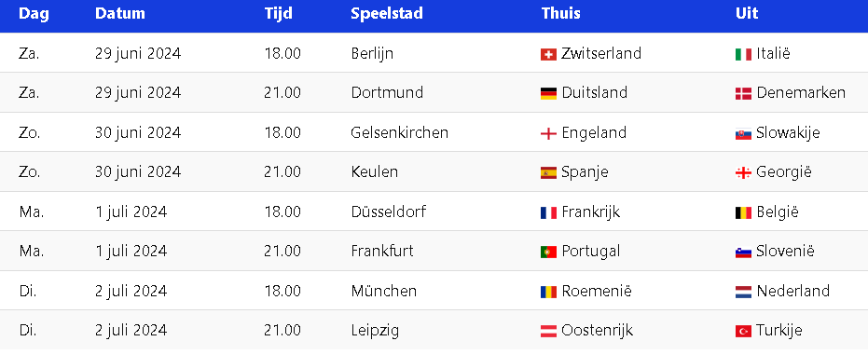Click the England flag icon
The height and width of the screenshot is (355, 868).
click(548, 134)
